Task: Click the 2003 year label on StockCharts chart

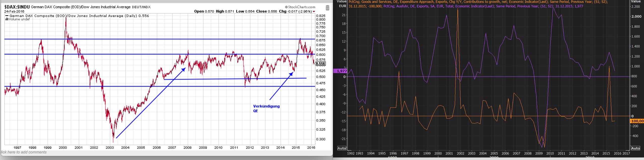Action: (110, 148)
